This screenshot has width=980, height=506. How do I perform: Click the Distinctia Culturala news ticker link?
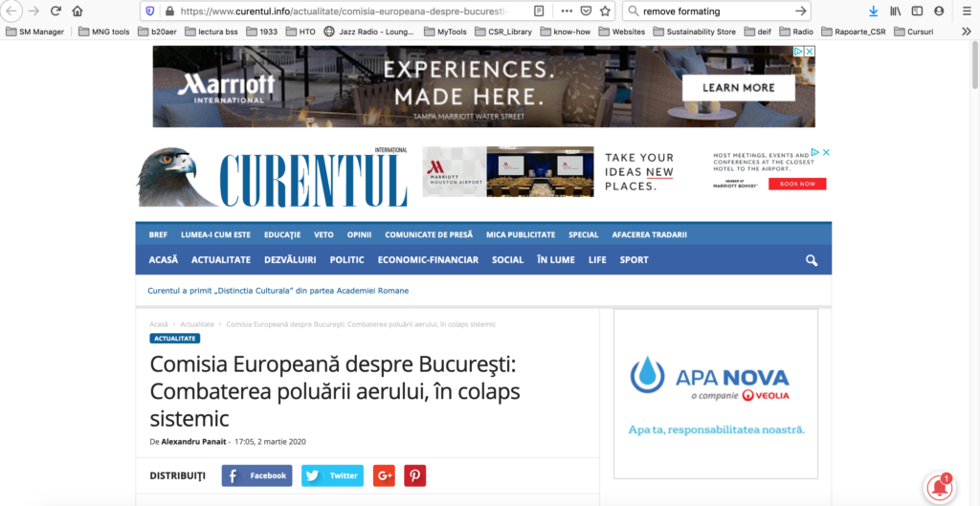[278, 291]
